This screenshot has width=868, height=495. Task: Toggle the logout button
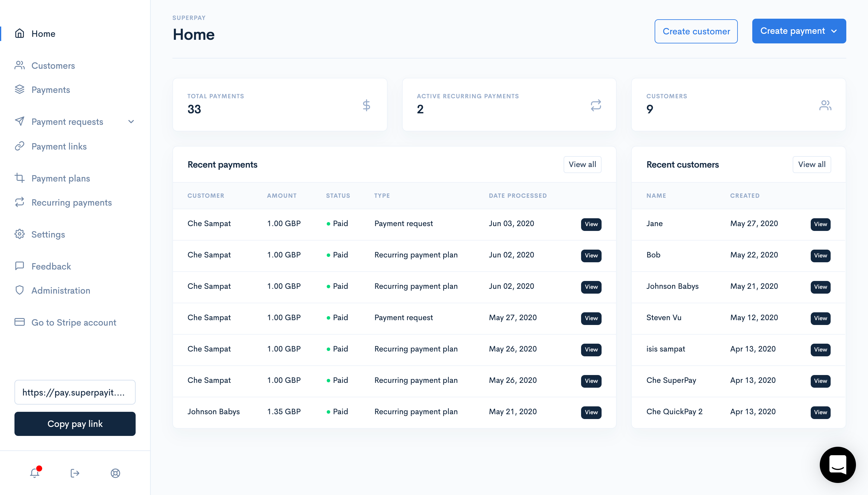click(74, 473)
